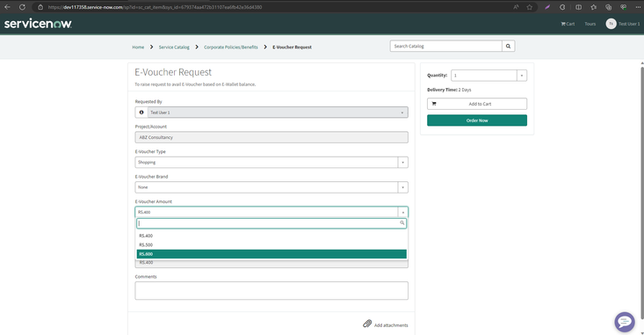This screenshot has width=644, height=335.
Task: Reload the page with refresh icon
Action: click(22, 7)
